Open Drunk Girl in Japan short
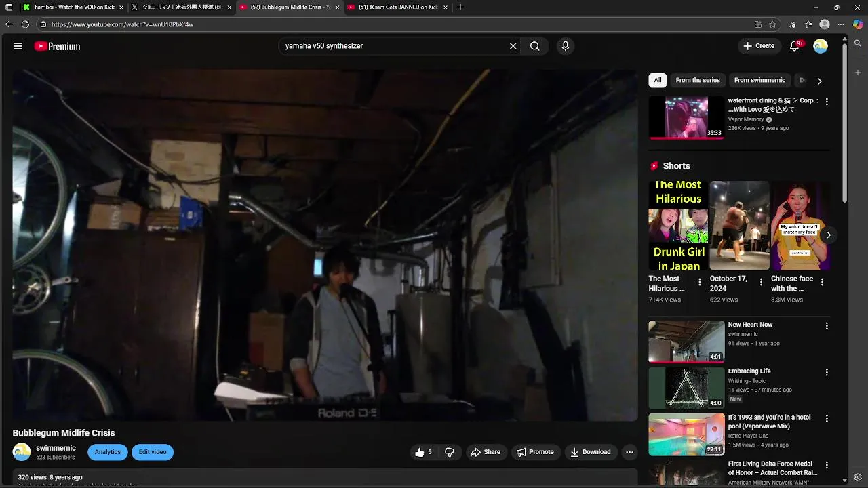The width and height of the screenshot is (868, 488). click(678, 226)
